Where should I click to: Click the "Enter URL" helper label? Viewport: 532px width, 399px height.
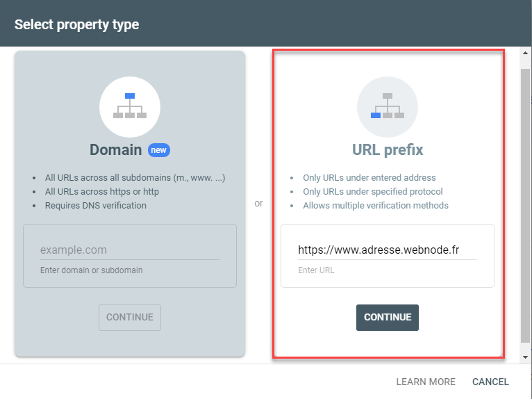point(316,270)
